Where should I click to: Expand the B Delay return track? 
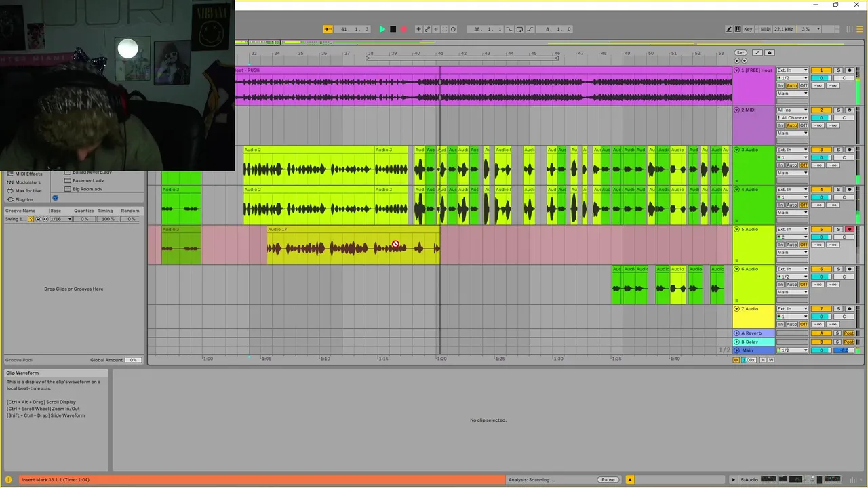(737, 342)
